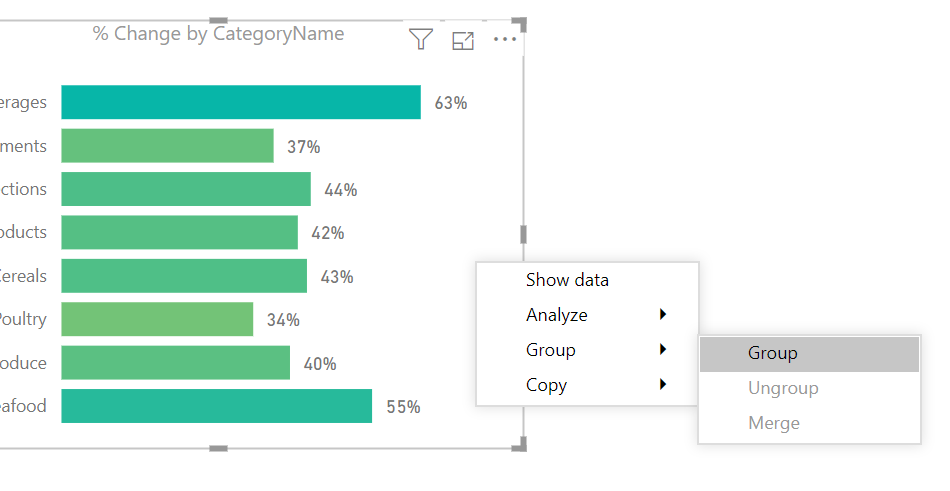
Task: Select the top-right resize handle
Action: (520, 24)
